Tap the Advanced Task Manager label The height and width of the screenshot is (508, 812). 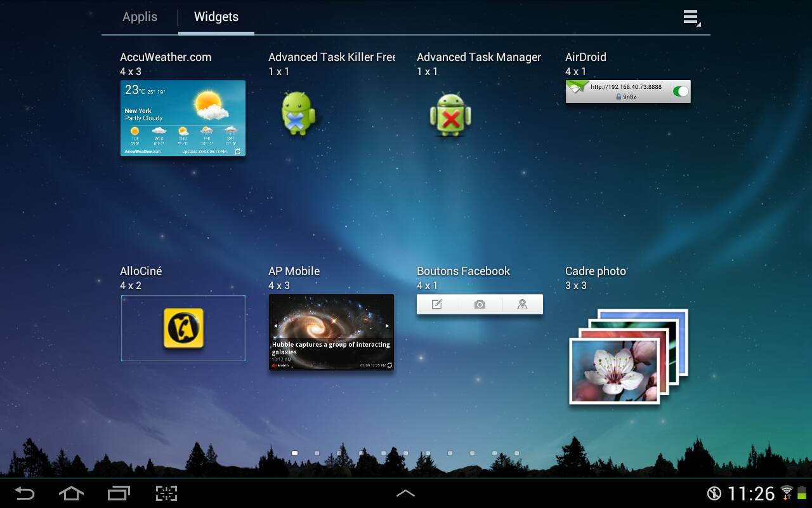[x=479, y=57]
